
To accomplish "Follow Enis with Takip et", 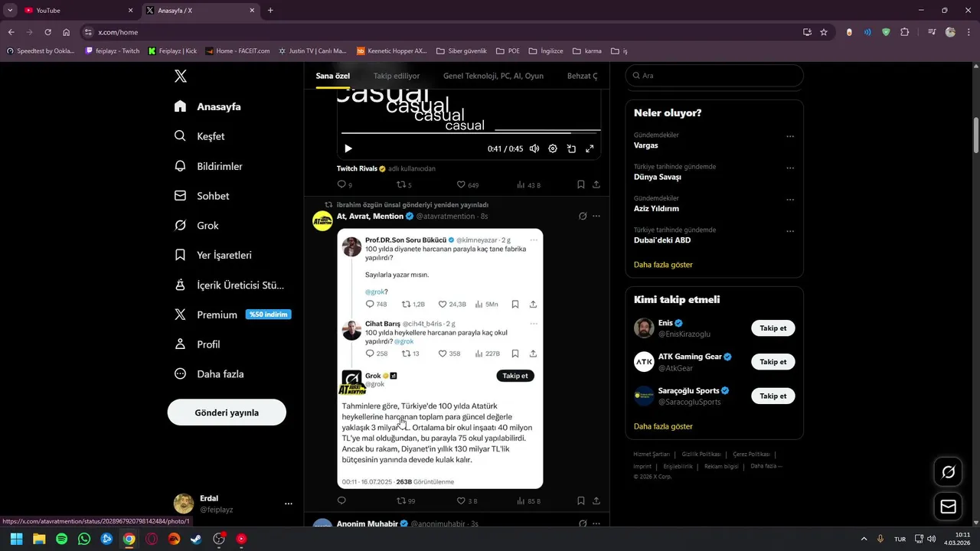I will (773, 328).
